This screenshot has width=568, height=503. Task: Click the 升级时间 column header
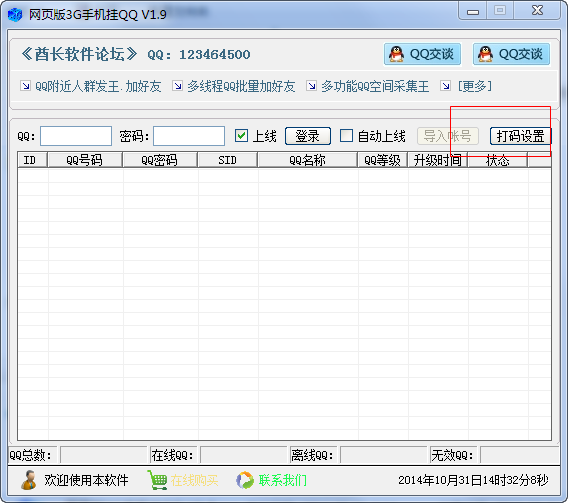pos(438,160)
